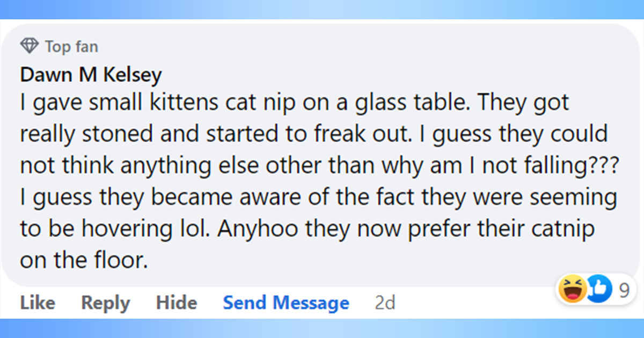Open the 2d timestamp permalink
644x338 pixels.
[385, 303]
